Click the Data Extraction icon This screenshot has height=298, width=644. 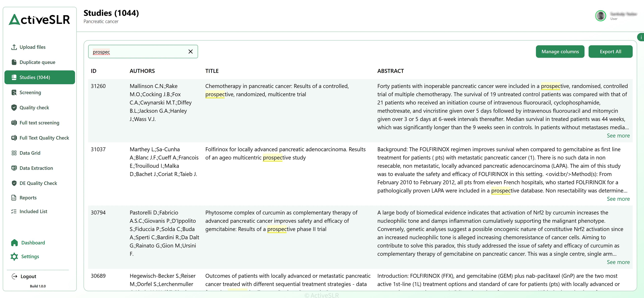(x=14, y=168)
